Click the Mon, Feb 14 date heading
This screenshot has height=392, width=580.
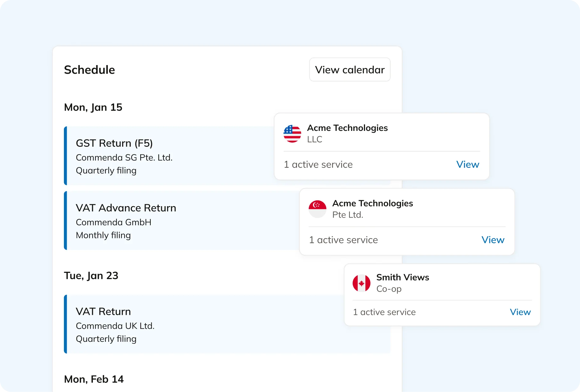(x=94, y=379)
